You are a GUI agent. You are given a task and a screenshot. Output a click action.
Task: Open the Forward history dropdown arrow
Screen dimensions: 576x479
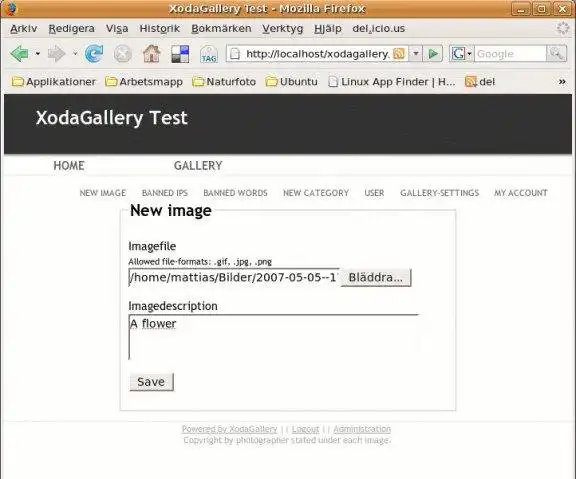75,54
